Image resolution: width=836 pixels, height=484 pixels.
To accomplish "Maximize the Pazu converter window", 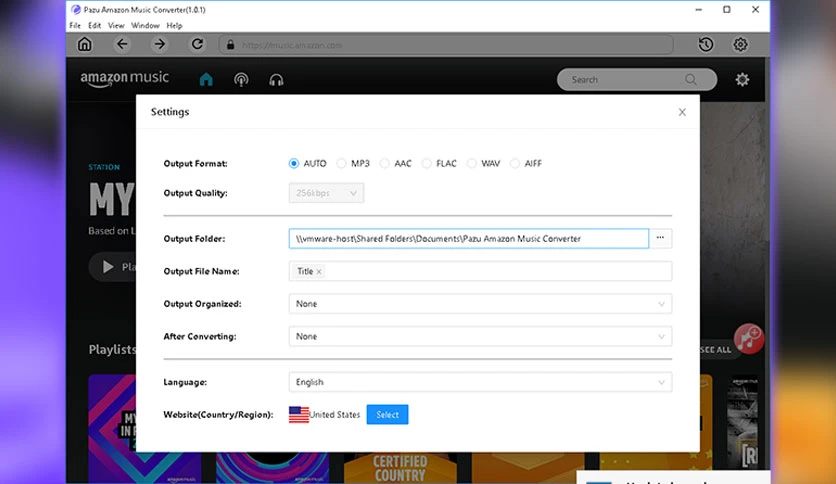I will tap(727, 10).
